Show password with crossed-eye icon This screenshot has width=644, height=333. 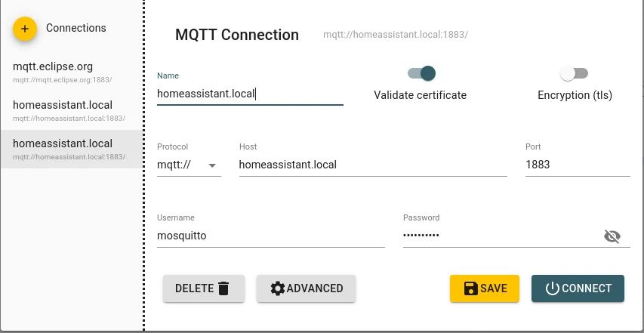click(x=612, y=236)
